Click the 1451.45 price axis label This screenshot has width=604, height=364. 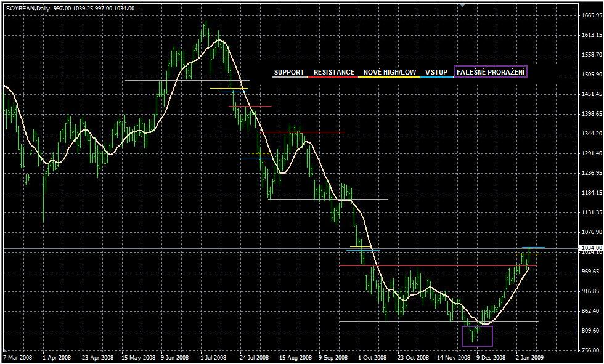(593, 94)
